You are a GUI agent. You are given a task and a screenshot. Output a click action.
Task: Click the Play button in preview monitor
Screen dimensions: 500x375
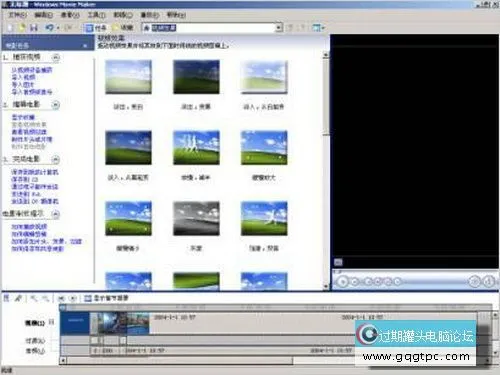point(342,282)
